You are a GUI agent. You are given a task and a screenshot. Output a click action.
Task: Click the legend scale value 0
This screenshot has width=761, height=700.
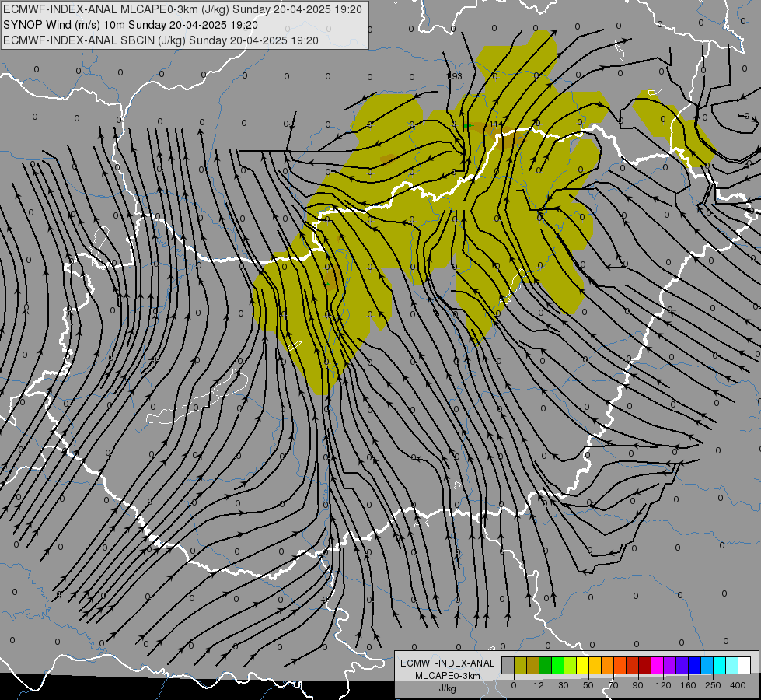click(514, 685)
